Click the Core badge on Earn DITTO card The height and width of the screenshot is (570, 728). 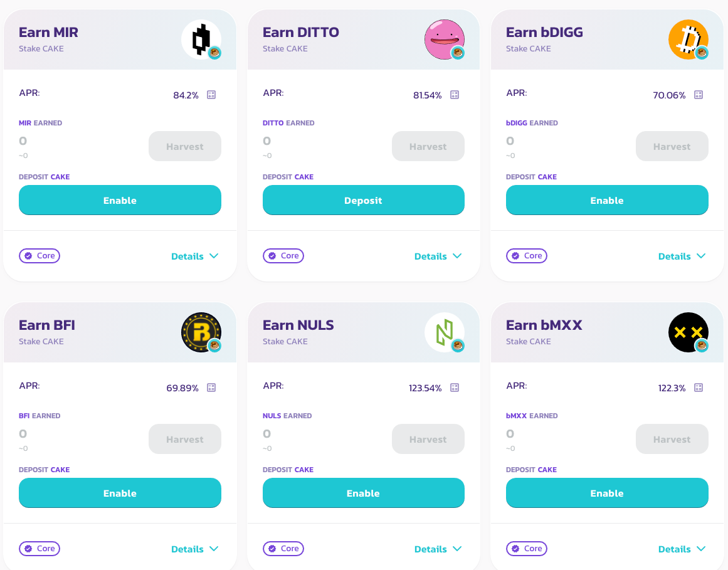coord(283,256)
